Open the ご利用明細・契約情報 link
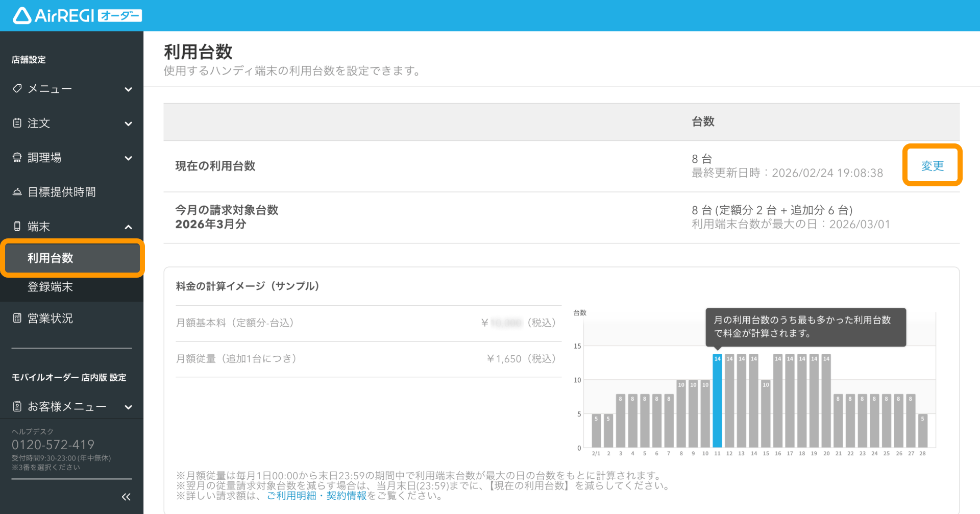 pos(316,496)
